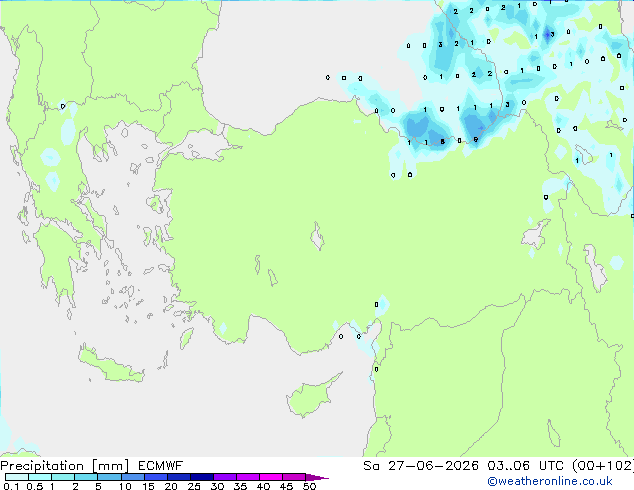Click the '(00+102)' forecast offset text

click(602, 466)
